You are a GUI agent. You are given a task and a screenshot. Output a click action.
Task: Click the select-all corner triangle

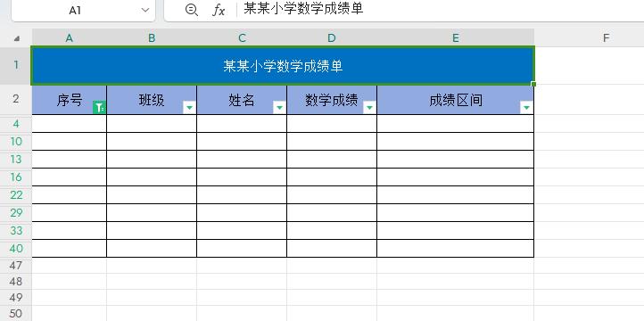coord(16,38)
